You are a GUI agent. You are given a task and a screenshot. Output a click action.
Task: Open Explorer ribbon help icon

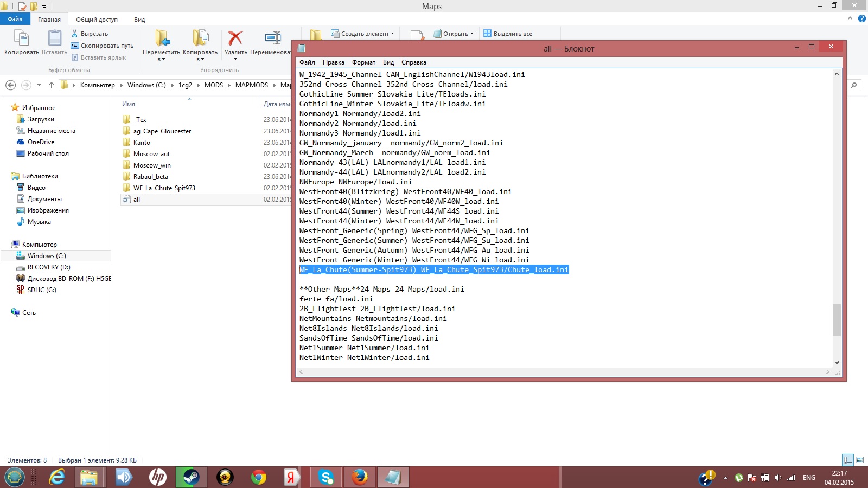pyautogui.click(x=862, y=19)
